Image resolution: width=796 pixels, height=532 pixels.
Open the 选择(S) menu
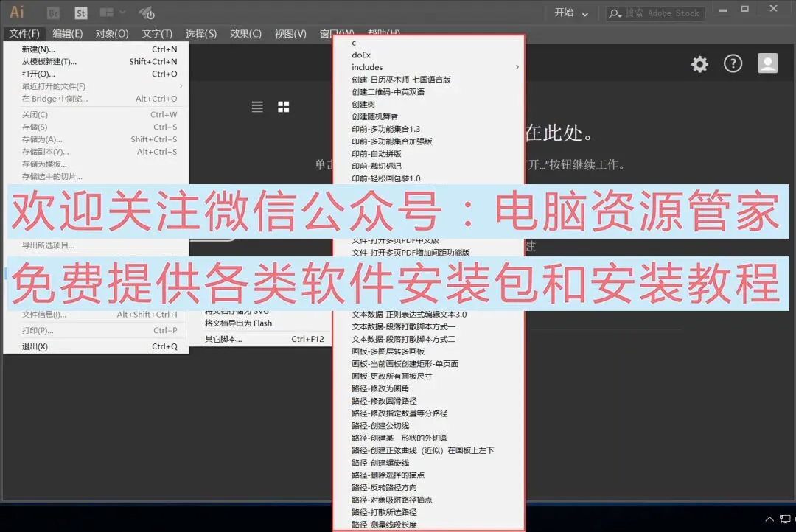tap(201, 33)
